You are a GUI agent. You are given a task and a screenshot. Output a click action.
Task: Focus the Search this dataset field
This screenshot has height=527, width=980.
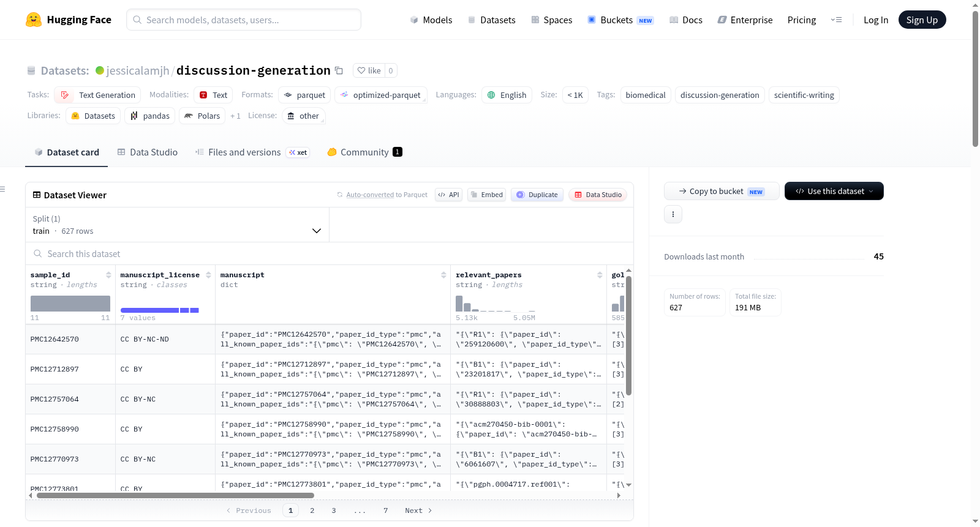tap(330, 253)
